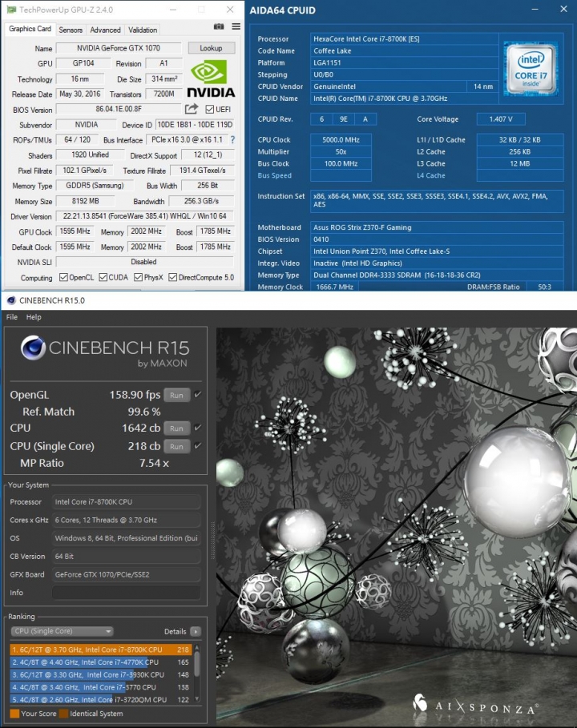This screenshot has height=728, width=577.
Task: Open the Validation tab in GPU-Z
Action: (143, 30)
